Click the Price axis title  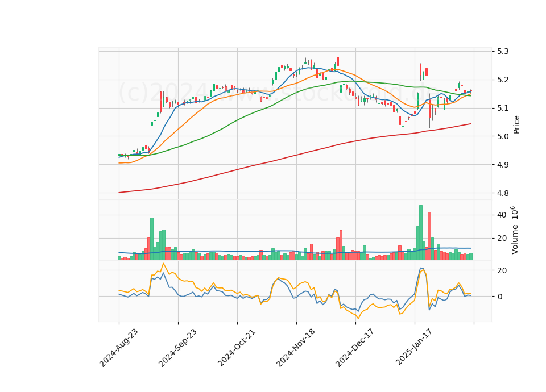point(516,124)
